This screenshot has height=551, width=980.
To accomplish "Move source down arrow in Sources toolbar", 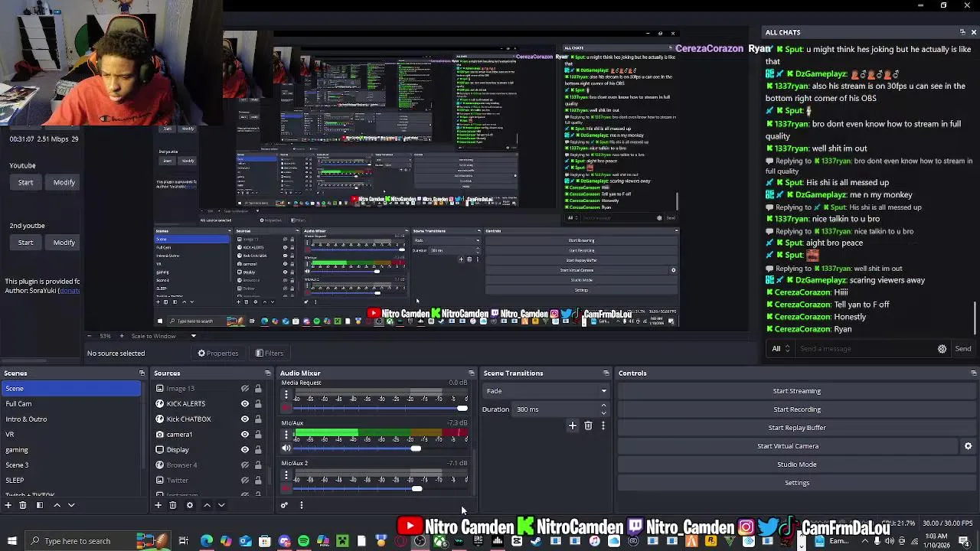I will point(221,505).
